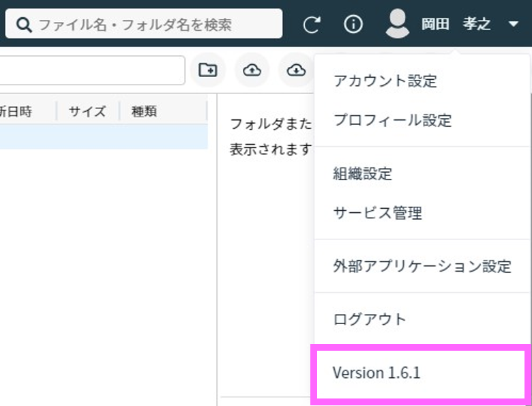Viewport: 532px width, 406px height.
Task: Sort by the サイズ column header
Action: pyautogui.click(x=87, y=111)
